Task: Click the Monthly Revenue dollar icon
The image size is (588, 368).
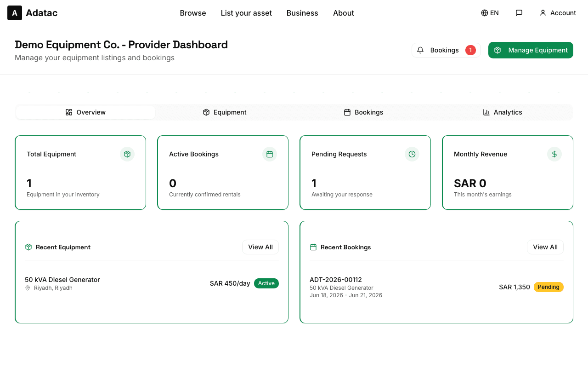Action: point(554,154)
